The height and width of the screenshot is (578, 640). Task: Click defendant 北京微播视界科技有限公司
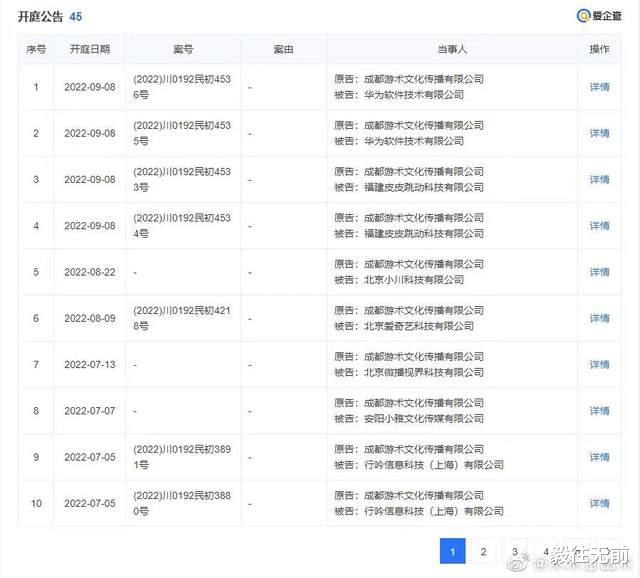[x=424, y=372]
